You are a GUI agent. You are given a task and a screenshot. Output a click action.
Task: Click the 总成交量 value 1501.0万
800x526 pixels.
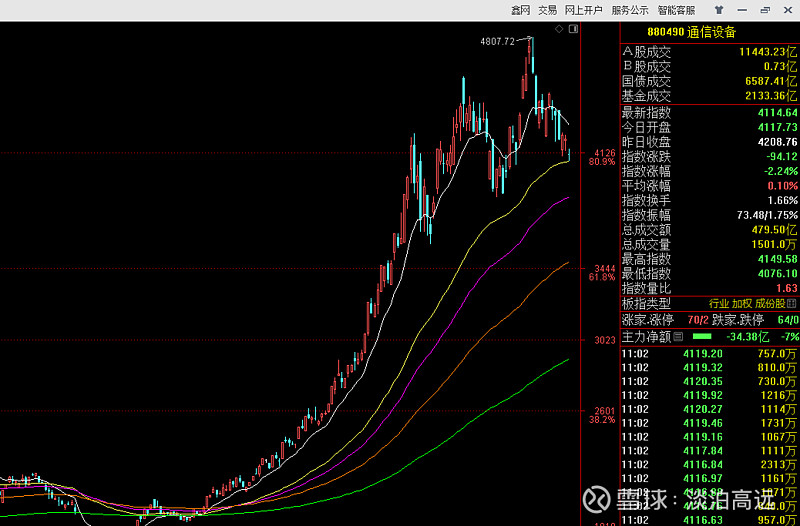(774, 244)
